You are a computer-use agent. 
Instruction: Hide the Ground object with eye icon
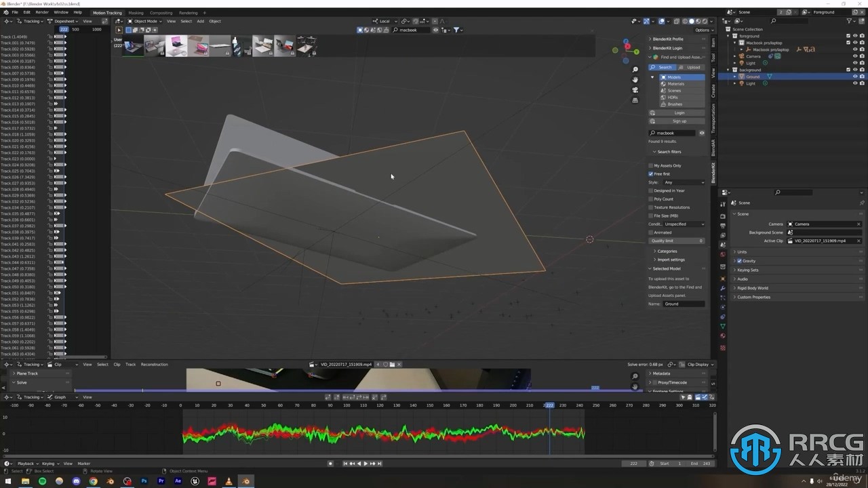pyautogui.click(x=854, y=77)
